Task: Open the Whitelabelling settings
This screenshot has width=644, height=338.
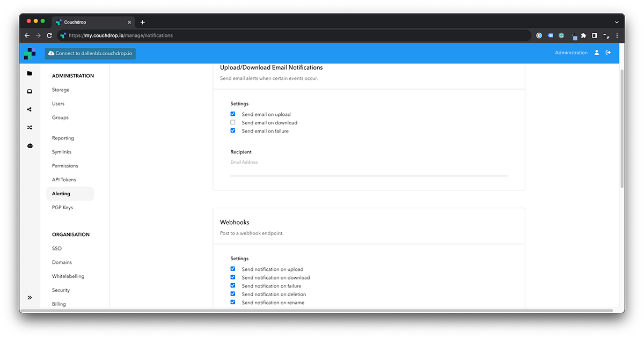Action: click(x=67, y=276)
